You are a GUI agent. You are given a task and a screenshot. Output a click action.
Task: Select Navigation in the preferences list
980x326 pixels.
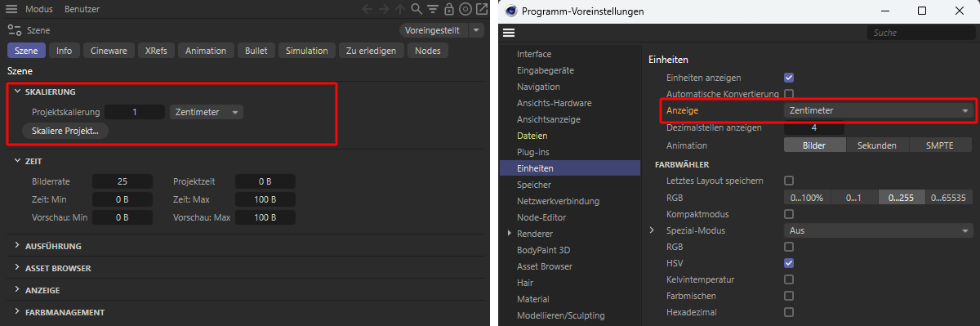(538, 87)
